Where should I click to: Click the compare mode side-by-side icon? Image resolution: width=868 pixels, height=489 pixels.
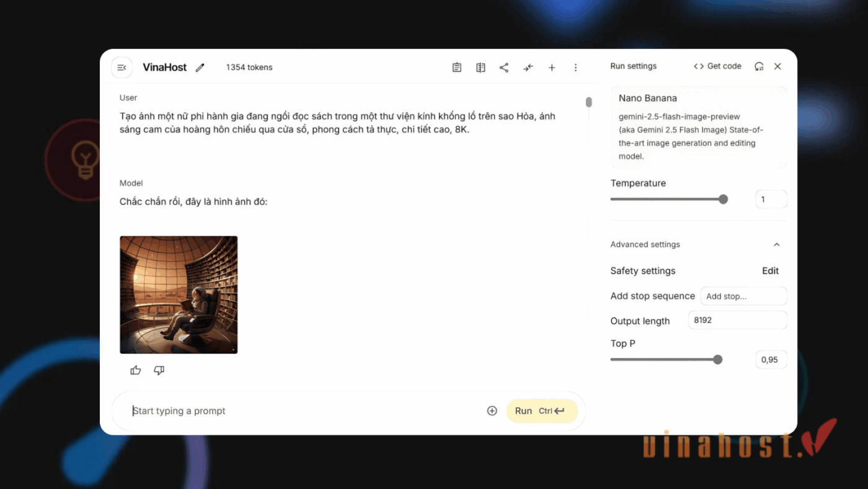tap(480, 68)
